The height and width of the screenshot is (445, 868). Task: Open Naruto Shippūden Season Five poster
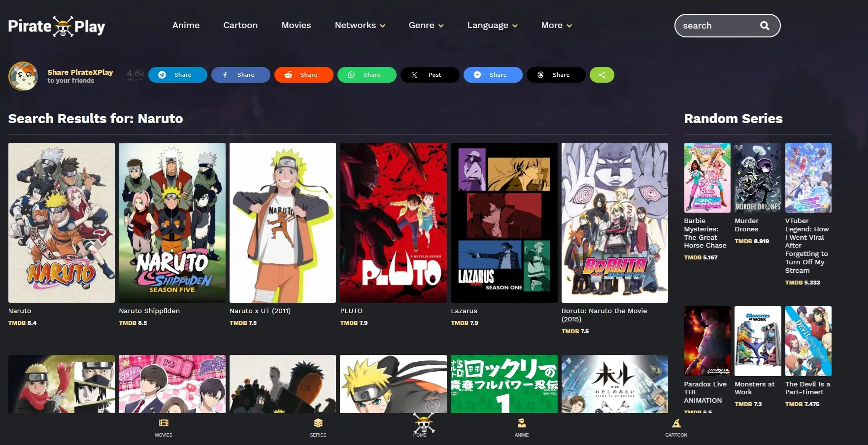point(172,222)
